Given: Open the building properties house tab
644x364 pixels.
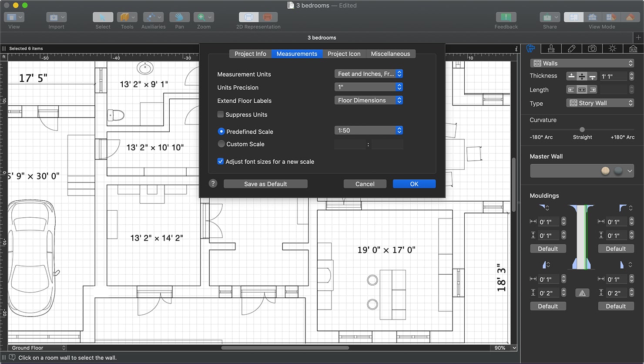Looking at the screenshot, I should (633, 48).
